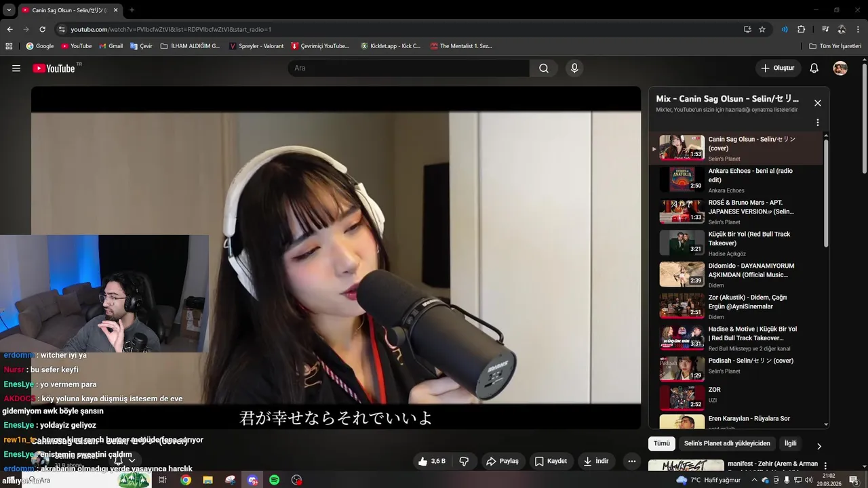
Task: Close the Mix playlist panel
Action: point(818,103)
